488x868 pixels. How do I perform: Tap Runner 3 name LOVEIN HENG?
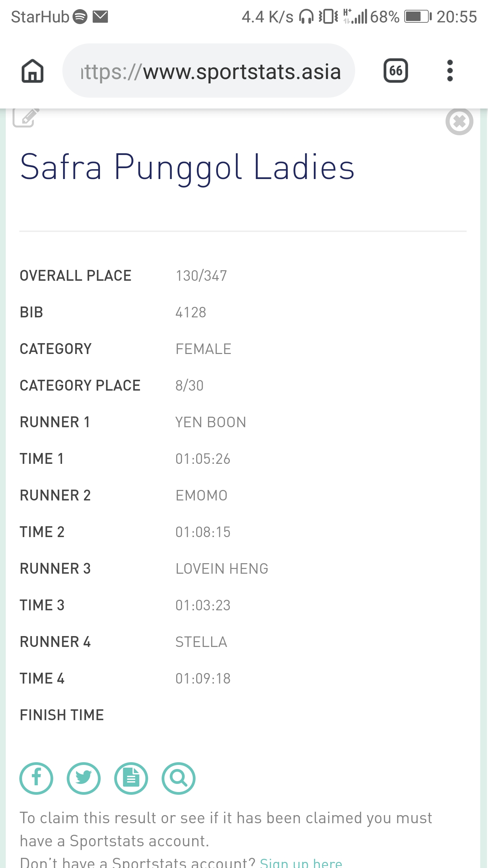pyautogui.click(x=222, y=569)
